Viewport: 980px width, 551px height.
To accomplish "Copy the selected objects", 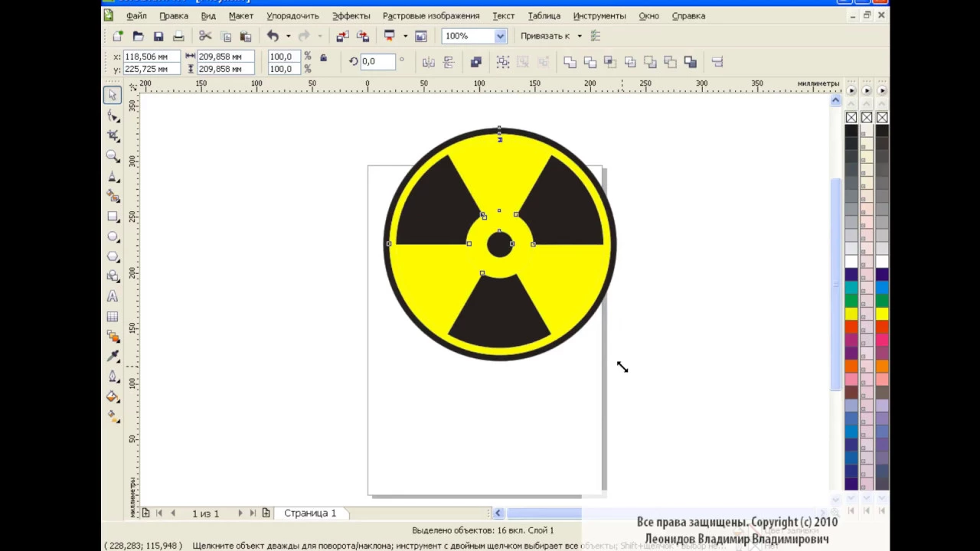I will 226,36.
